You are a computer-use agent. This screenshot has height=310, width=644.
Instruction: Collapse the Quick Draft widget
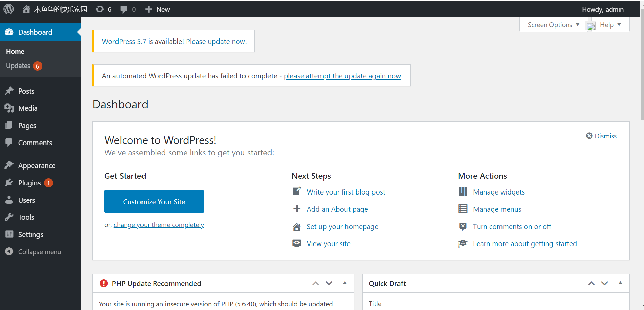[x=621, y=283]
